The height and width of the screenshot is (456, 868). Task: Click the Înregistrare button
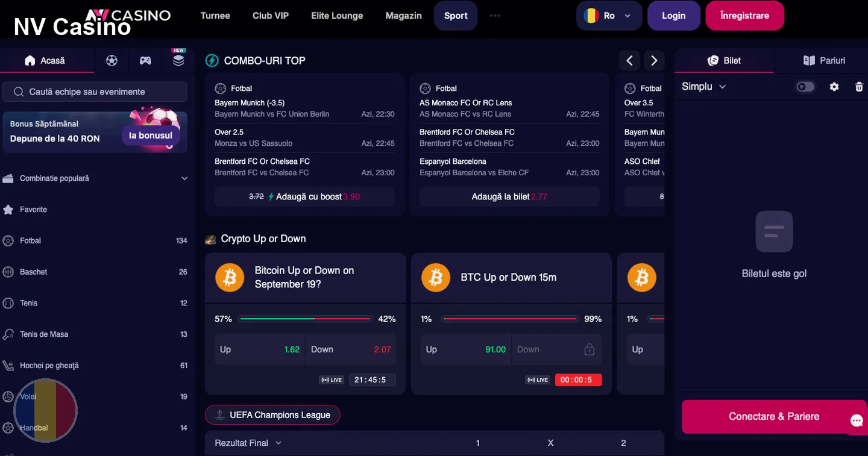[744, 16]
